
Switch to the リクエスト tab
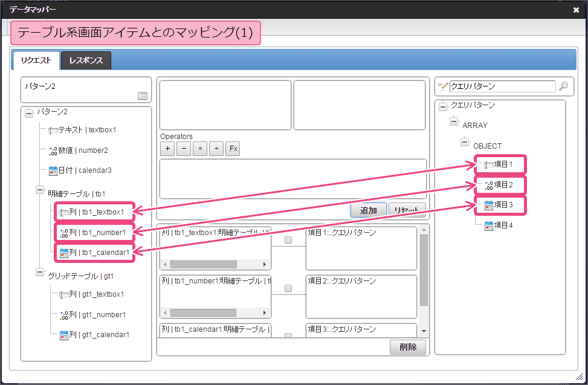coord(36,60)
